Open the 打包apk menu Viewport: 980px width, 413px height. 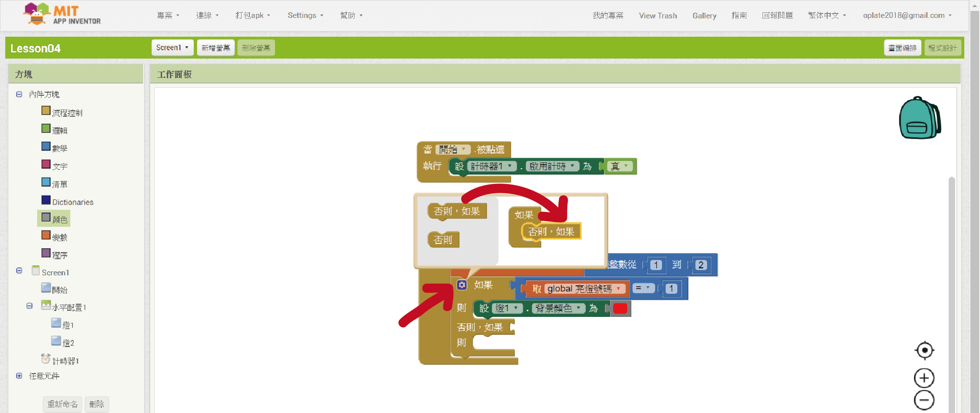[252, 15]
